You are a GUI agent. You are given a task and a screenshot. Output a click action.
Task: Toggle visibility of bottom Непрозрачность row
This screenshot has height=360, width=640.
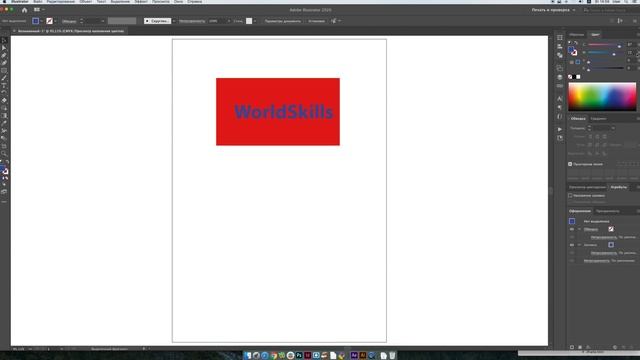(572, 260)
